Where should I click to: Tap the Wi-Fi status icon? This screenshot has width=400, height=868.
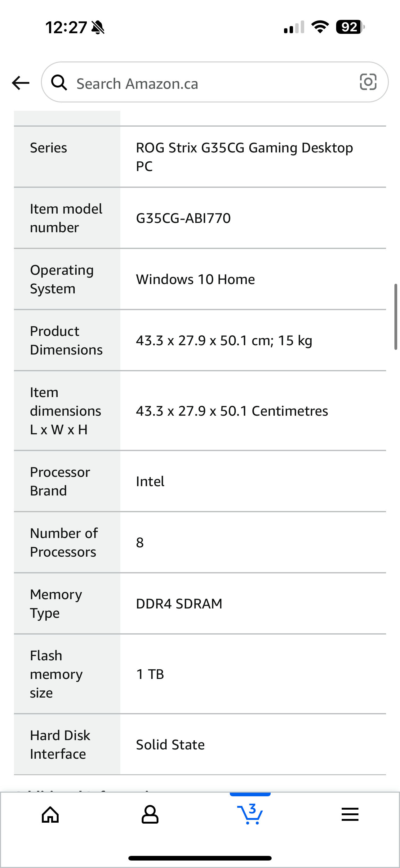pos(320,27)
